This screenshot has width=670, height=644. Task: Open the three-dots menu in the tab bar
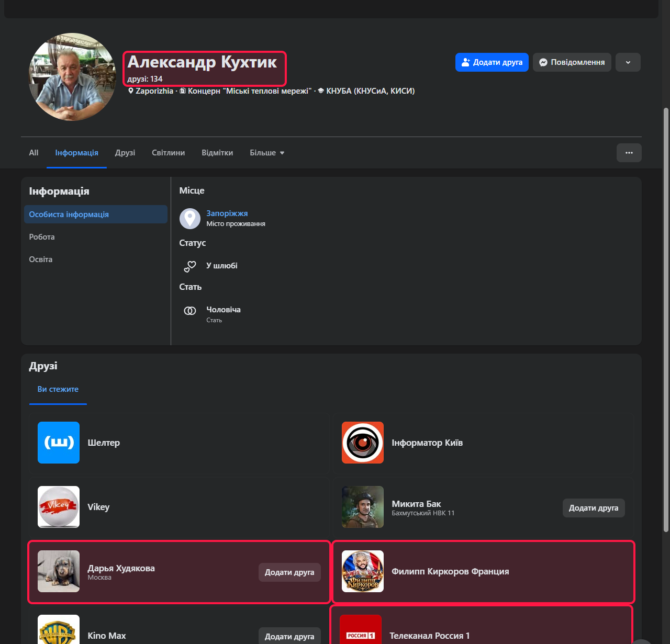[629, 153]
